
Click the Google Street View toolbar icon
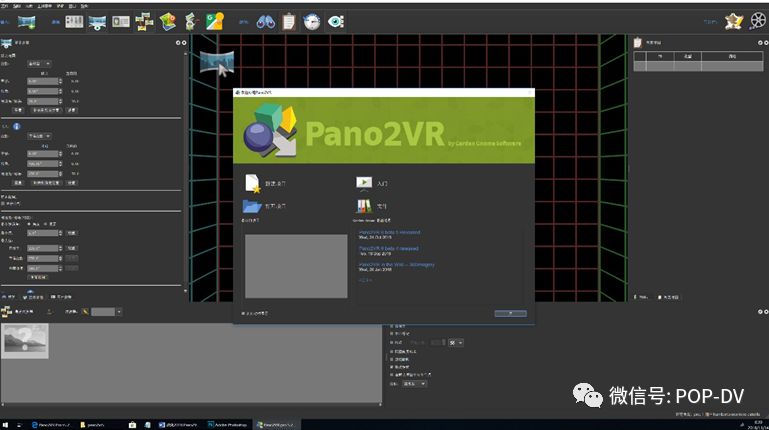[215, 22]
